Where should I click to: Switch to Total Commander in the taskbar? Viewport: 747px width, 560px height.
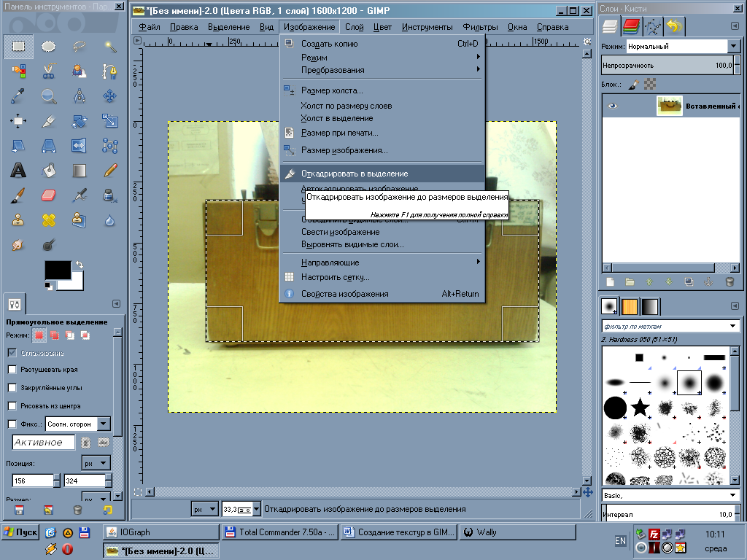pyautogui.click(x=280, y=532)
